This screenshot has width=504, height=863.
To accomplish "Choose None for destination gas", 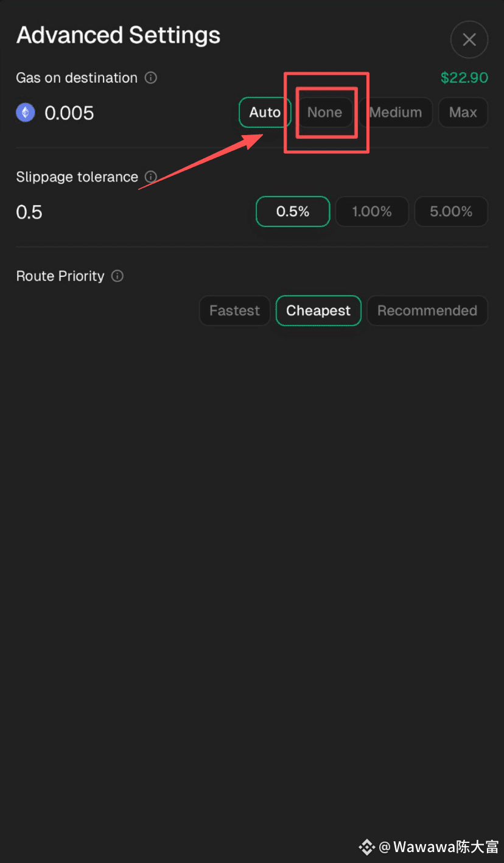I will click(324, 113).
